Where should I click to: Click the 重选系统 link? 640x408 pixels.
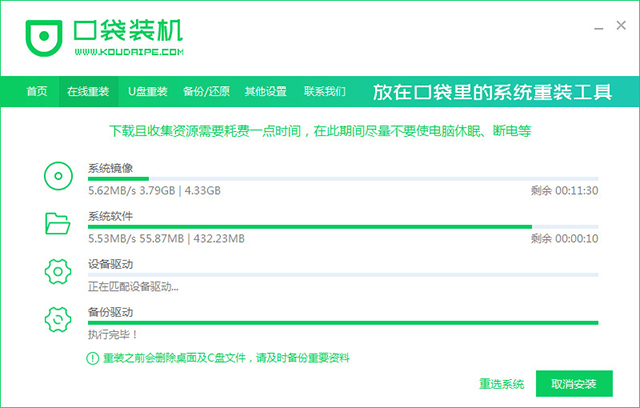(x=501, y=384)
